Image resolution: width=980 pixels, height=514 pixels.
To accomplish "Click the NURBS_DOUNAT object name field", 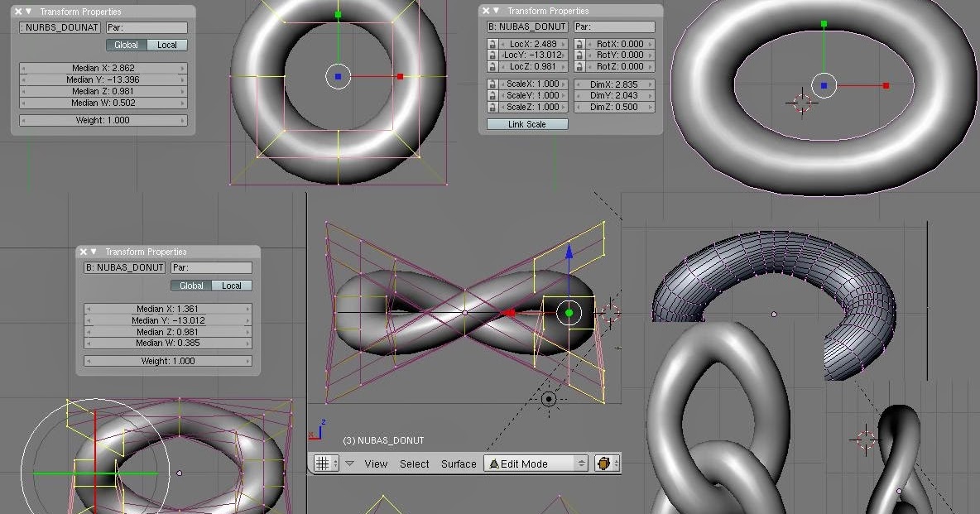I will (60, 27).
